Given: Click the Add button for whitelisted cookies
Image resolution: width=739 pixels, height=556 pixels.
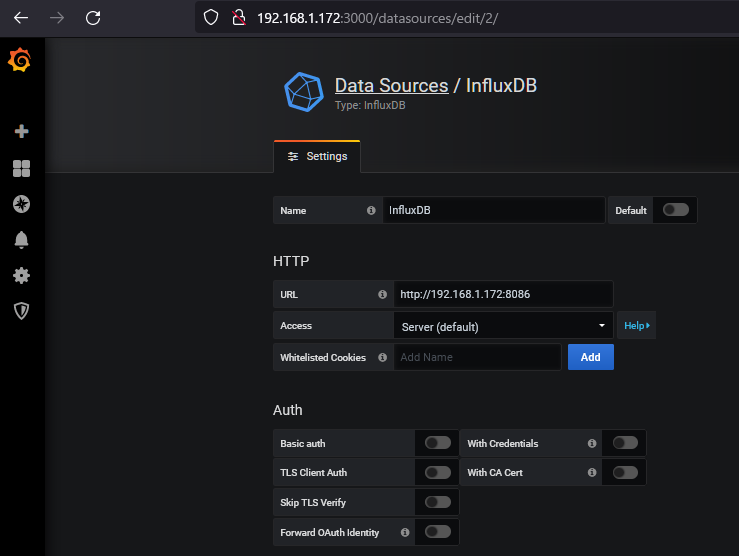Looking at the screenshot, I should (x=590, y=357).
